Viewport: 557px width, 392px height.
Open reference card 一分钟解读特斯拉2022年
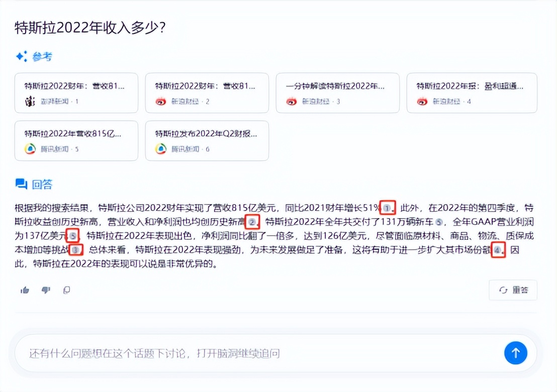[x=338, y=92]
